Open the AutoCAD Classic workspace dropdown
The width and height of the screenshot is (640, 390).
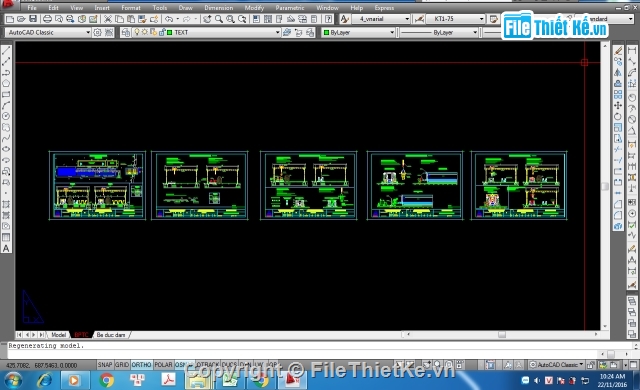(48, 33)
